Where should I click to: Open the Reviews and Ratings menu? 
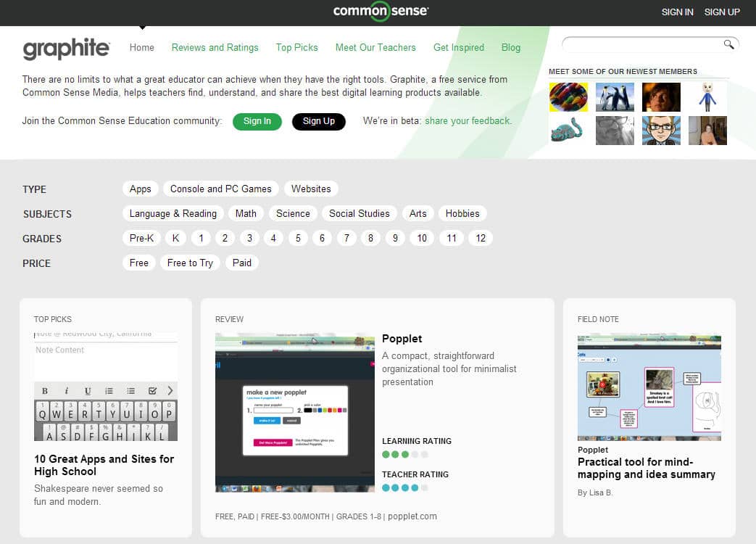pos(215,47)
